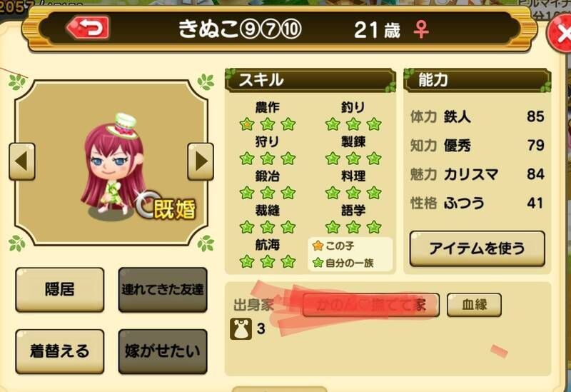The image size is (571, 392).
Task: Close the dialog with the red X
Action: pyautogui.click(x=561, y=34)
